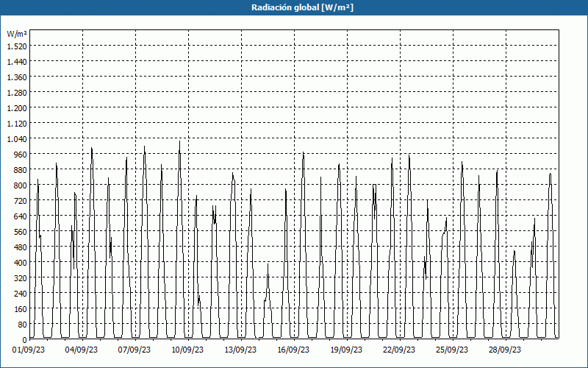Click the 28/09/23 date label
This screenshot has height=368, width=588.
pos(505,350)
